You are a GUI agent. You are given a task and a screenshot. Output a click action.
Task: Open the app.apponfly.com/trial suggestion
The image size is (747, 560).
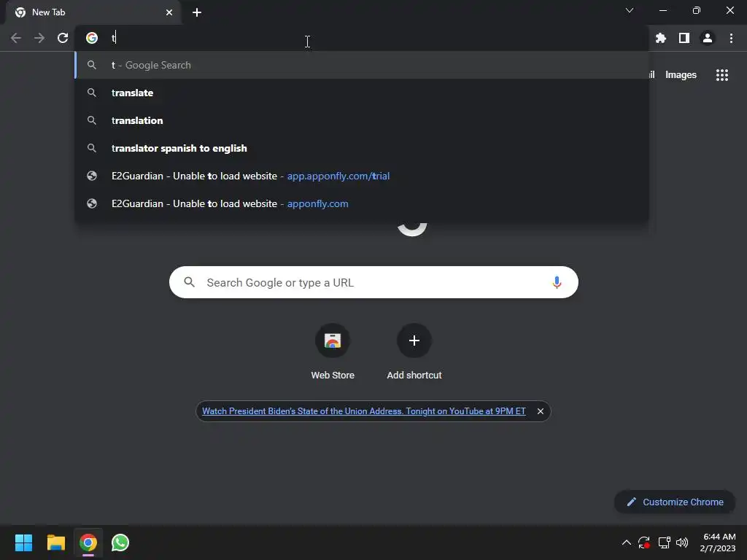coord(362,176)
